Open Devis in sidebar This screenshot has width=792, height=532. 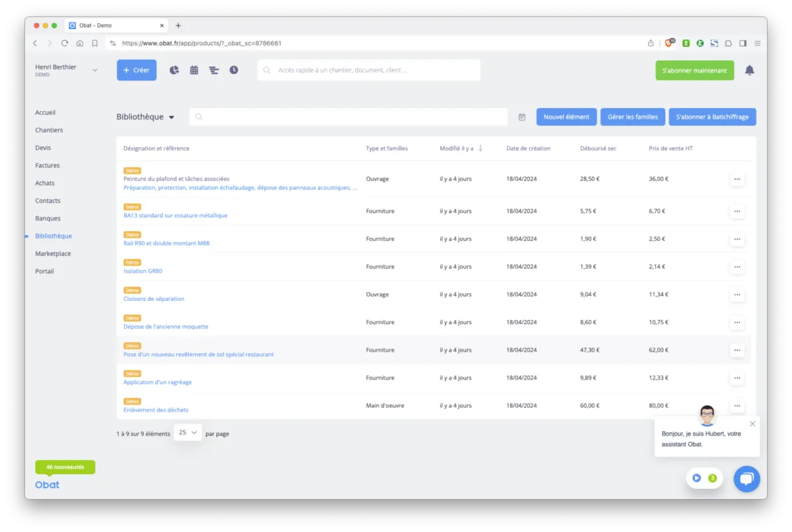(43, 148)
